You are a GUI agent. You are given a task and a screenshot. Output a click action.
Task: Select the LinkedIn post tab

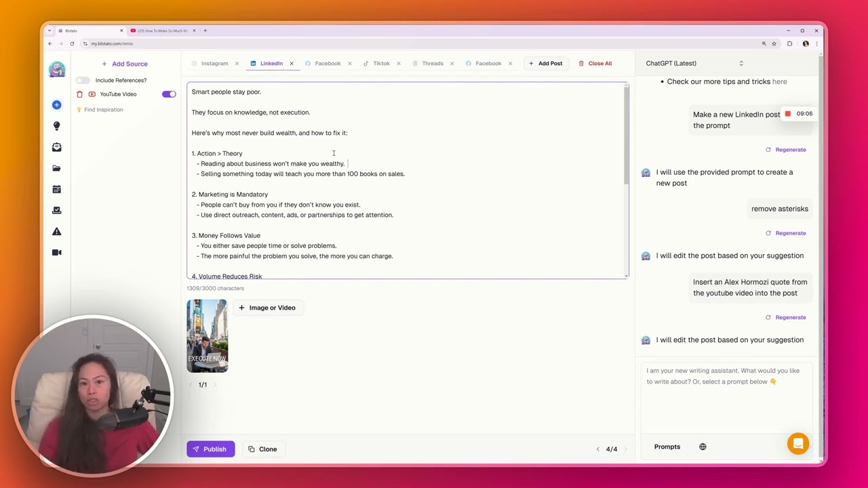(x=267, y=64)
